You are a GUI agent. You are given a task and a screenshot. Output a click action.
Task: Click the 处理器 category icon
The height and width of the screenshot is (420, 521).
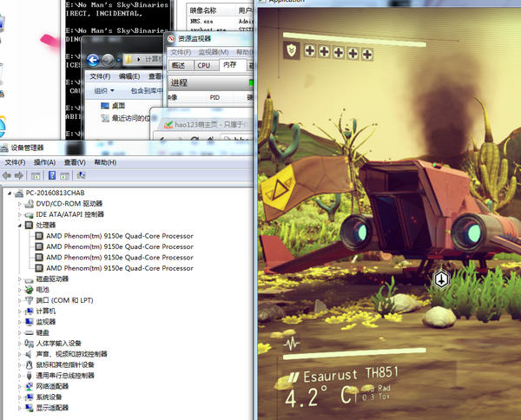[x=30, y=225]
